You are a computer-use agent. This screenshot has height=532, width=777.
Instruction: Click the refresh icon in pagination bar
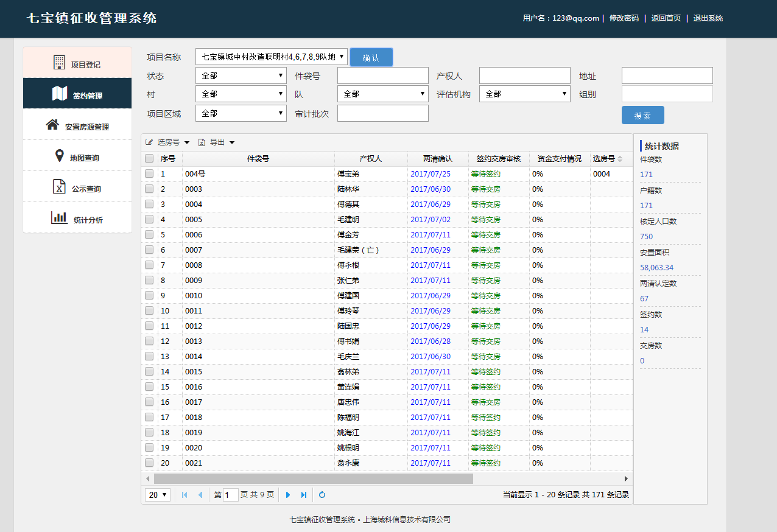click(x=322, y=495)
